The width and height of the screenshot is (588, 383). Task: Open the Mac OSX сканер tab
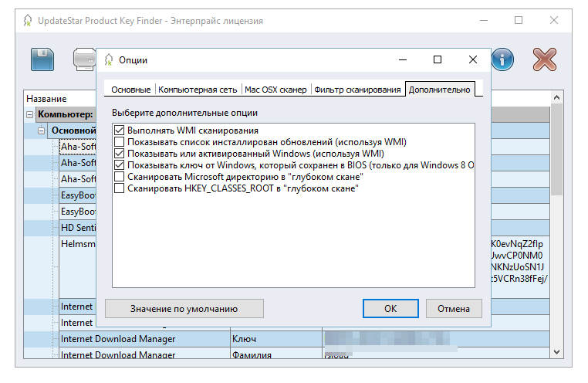click(275, 90)
